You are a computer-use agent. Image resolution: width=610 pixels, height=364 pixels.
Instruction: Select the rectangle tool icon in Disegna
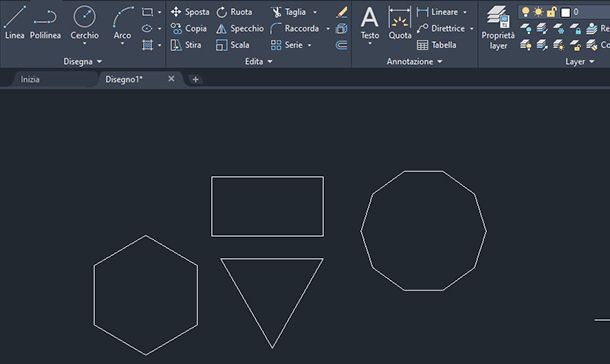(x=147, y=12)
